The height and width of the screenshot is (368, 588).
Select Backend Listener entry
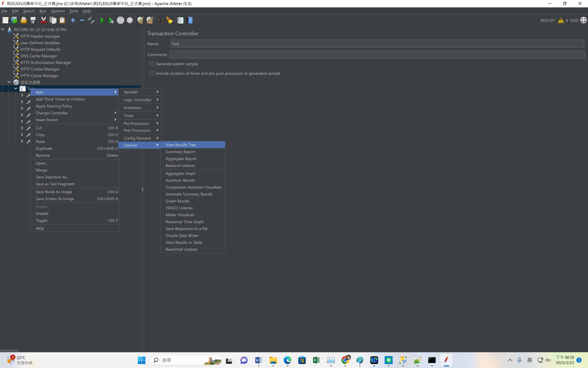[x=193, y=165]
